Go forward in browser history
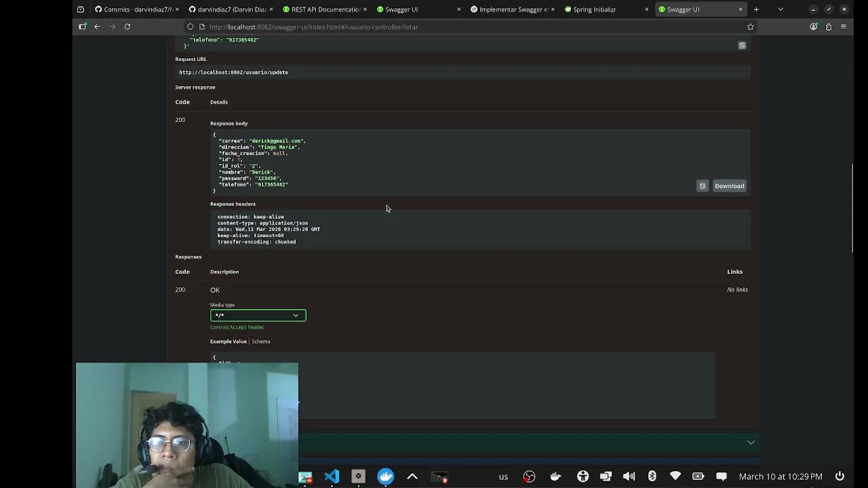868x488 pixels. (112, 26)
